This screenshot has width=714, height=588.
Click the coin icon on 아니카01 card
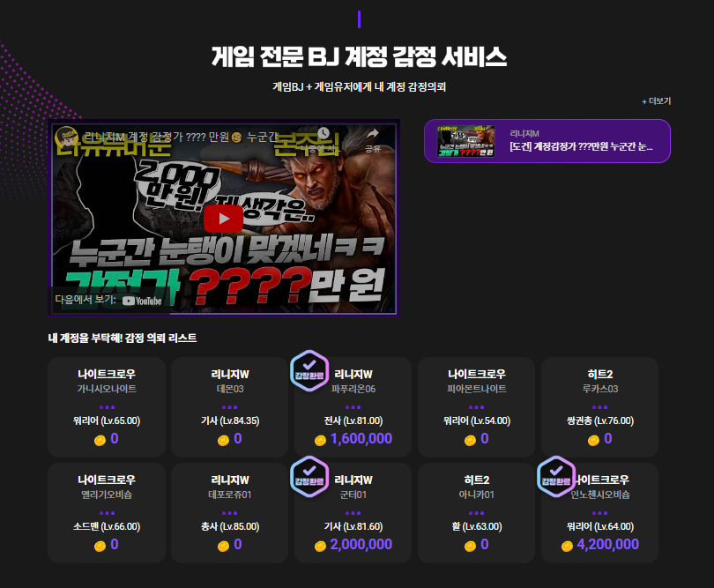[470, 546]
